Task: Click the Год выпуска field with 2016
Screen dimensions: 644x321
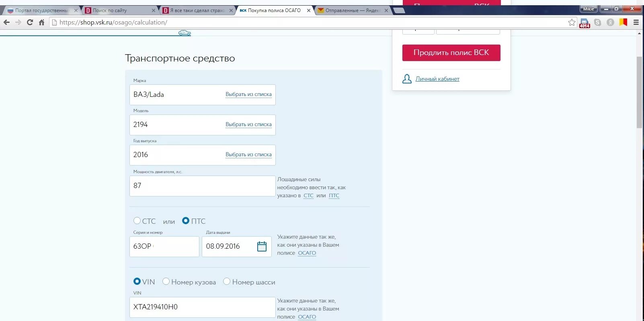Action: point(203,155)
